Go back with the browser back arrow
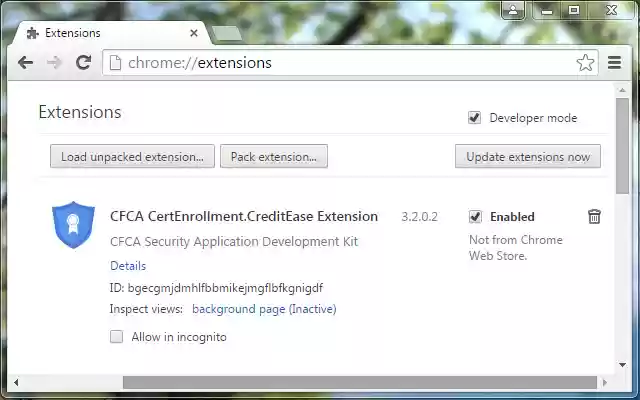The width and height of the screenshot is (640, 400). (x=26, y=63)
